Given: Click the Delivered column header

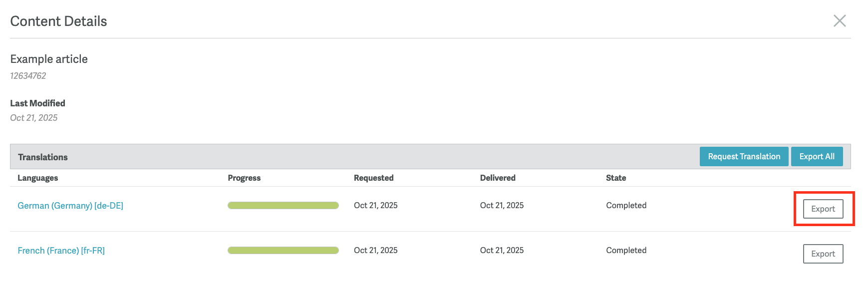Looking at the screenshot, I should 498,178.
